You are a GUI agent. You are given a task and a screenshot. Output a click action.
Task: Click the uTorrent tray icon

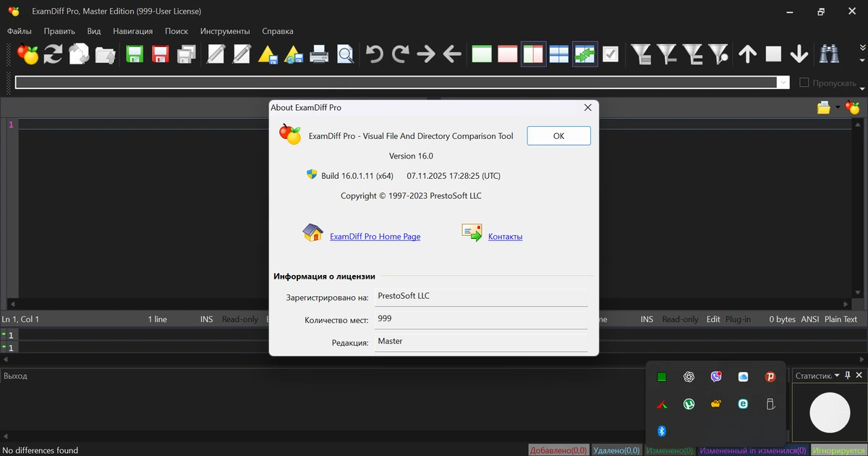689,404
